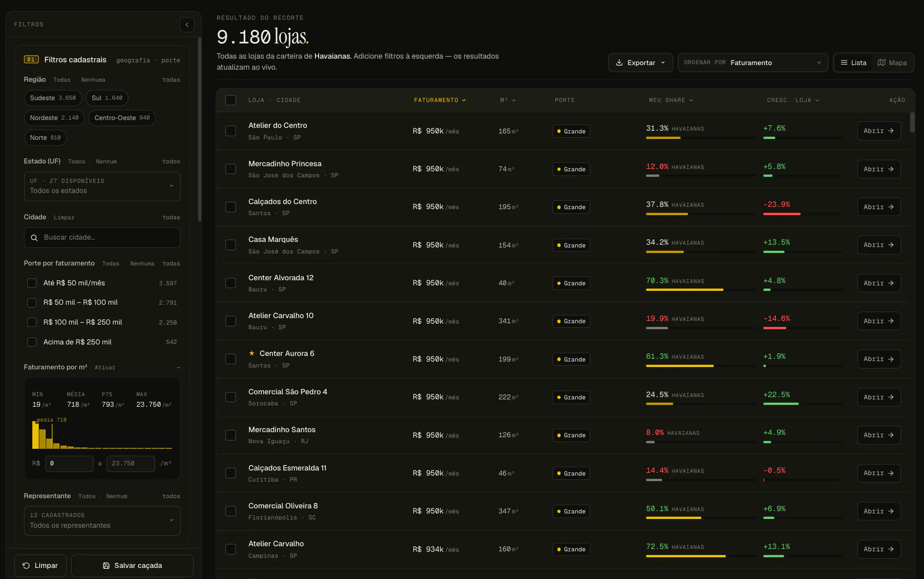
Task: Open the Exportar dropdown
Action: tap(640, 62)
